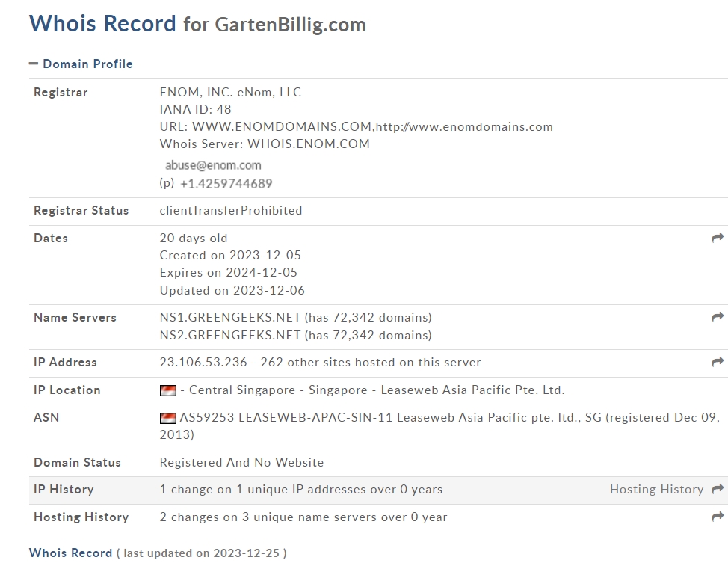Click the Singapore flag in IP Location row
Image resolution: width=728 pixels, height=563 pixels.
167,390
